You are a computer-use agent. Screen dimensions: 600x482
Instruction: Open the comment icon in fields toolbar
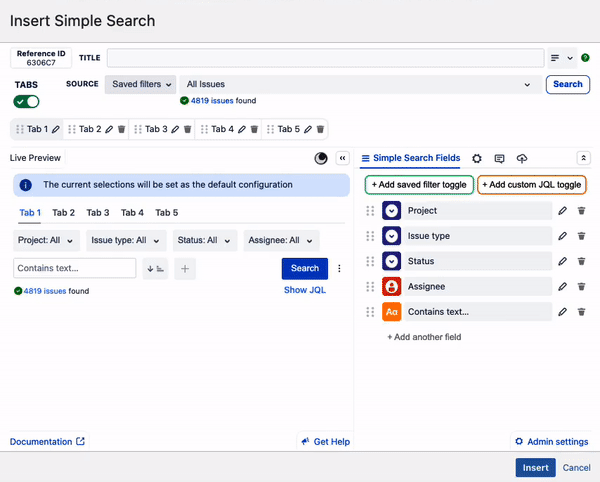pyautogui.click(x=499, y=158)
